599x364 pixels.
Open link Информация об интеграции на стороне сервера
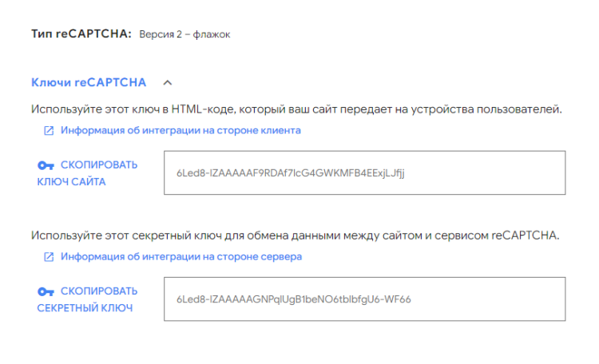181,257
